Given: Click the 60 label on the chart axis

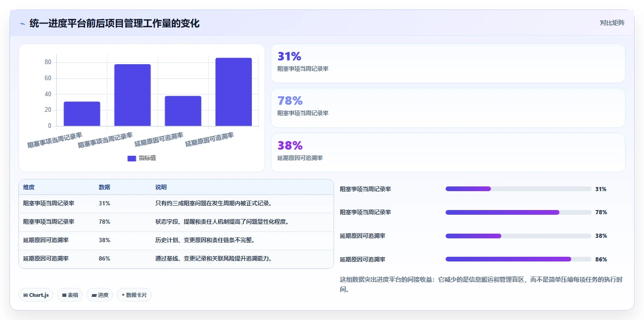Looking at the screenshot, I should (48, 78).
